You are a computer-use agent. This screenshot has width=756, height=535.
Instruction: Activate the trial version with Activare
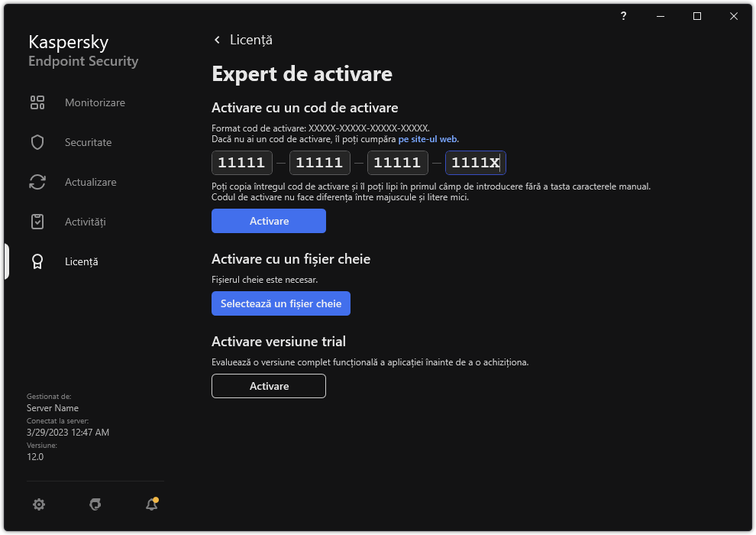268,386
